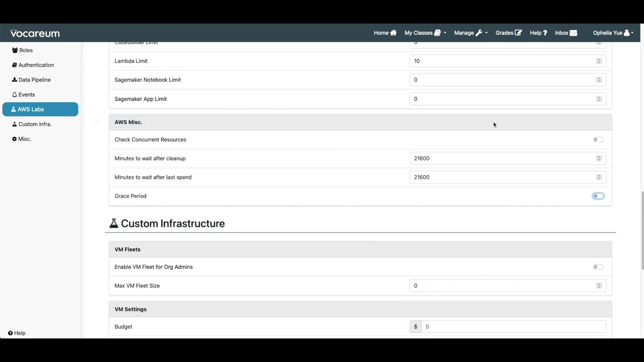Click the Grades edit icon
This screenshot has width=644, height=362.
click(518, 33)
